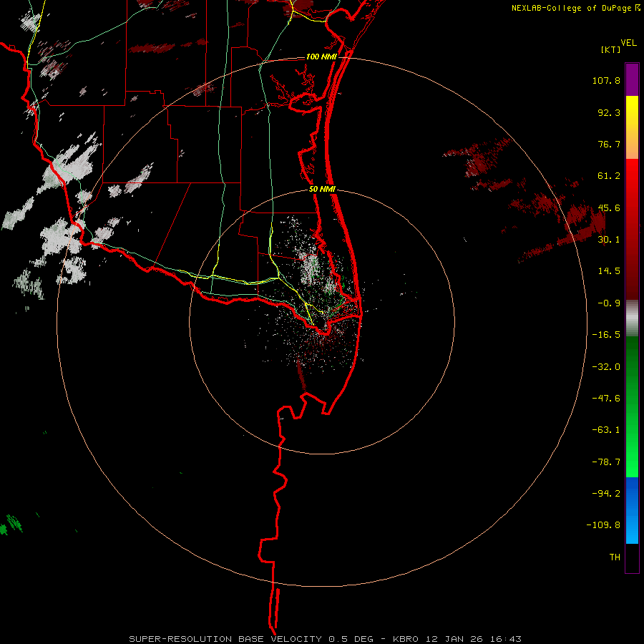Click the -47.6 velocity scale value

tap(606, 399)
